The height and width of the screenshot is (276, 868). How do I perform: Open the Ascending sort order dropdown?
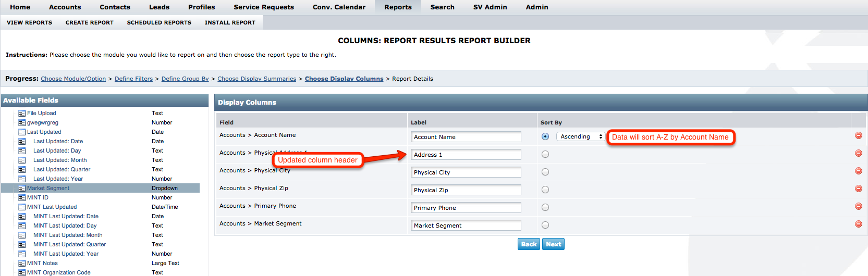pos(580,136)
